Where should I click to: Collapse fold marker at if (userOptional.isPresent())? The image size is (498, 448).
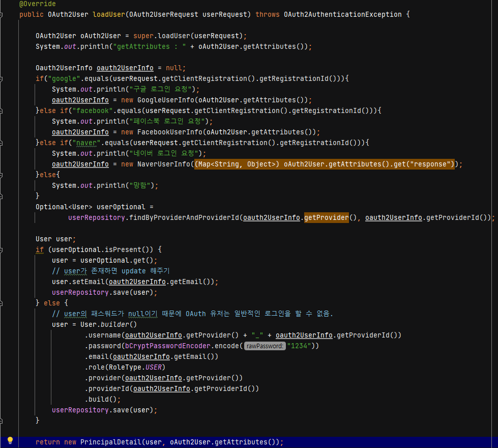(1, 250)
